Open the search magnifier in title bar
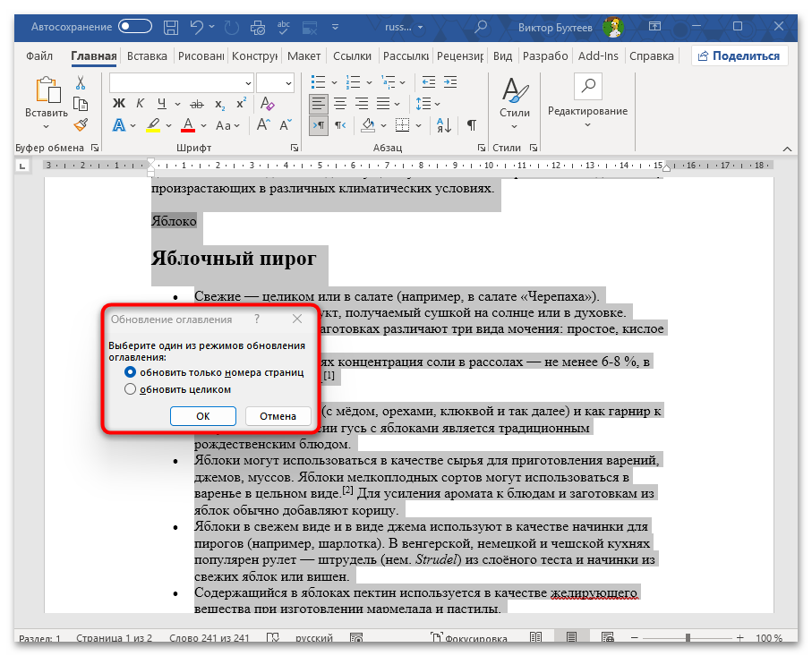 (x=481, y=27)
